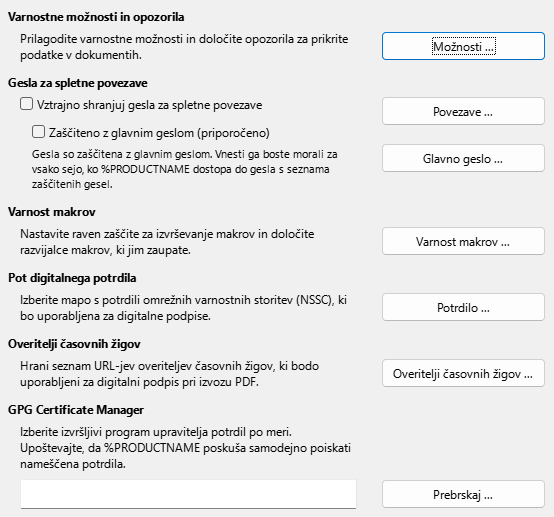Viewport: 554px width, 517px height.
Task: Click the Hrani seznam URL-jev description text
Action: (170, 374)
